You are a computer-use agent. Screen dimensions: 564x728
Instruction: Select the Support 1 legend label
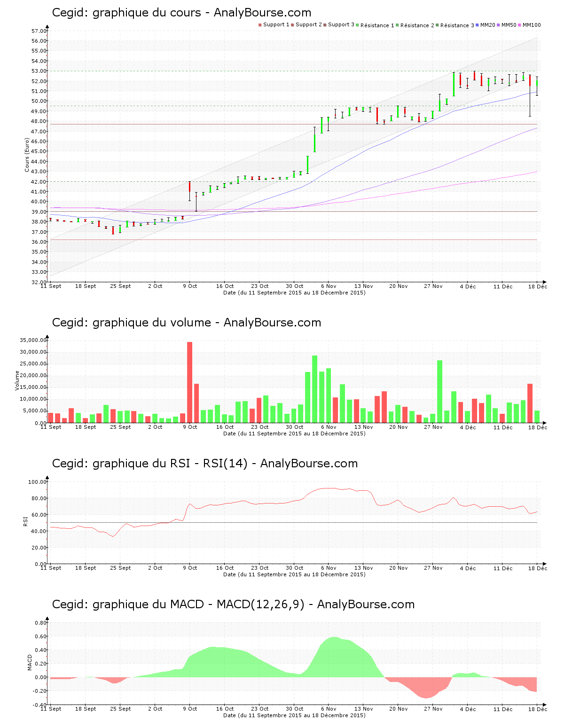pyautogui.click(x=276, y=25)
